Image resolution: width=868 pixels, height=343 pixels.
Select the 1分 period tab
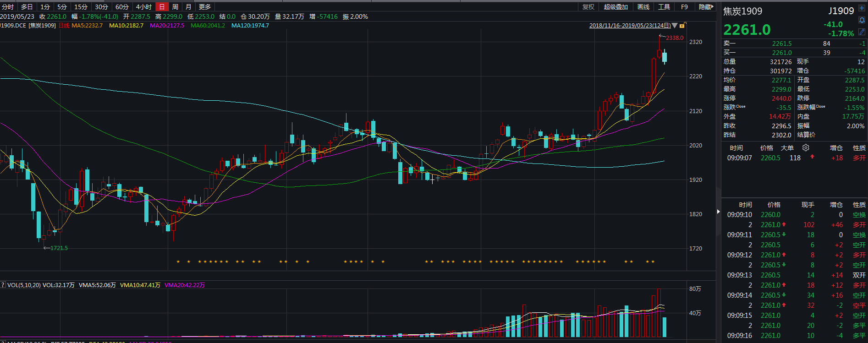click(x=45, y=7)
